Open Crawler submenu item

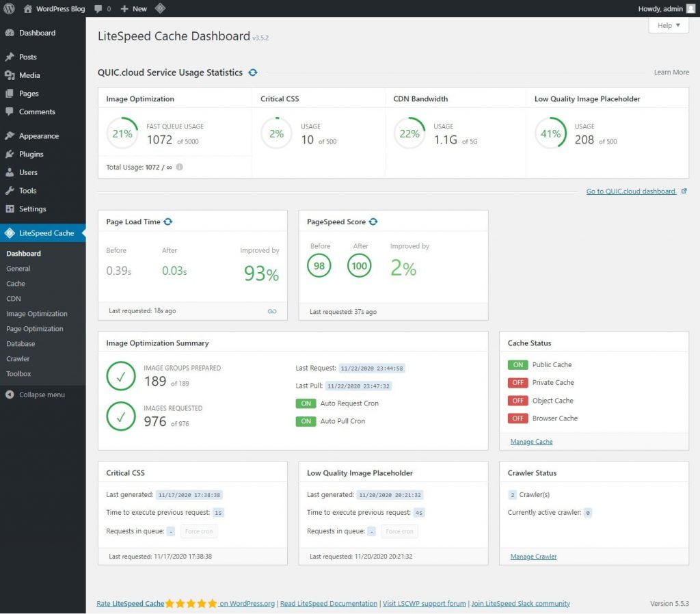point(18,358)
